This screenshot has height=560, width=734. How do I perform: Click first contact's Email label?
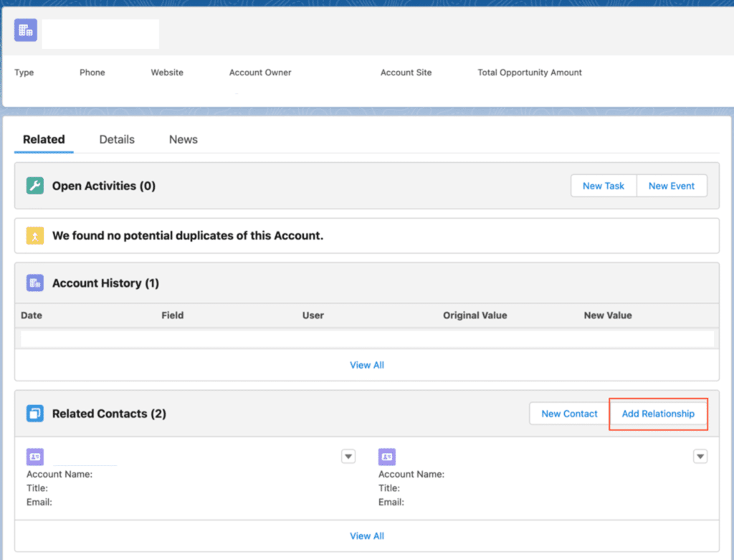(x=39, y=503)
